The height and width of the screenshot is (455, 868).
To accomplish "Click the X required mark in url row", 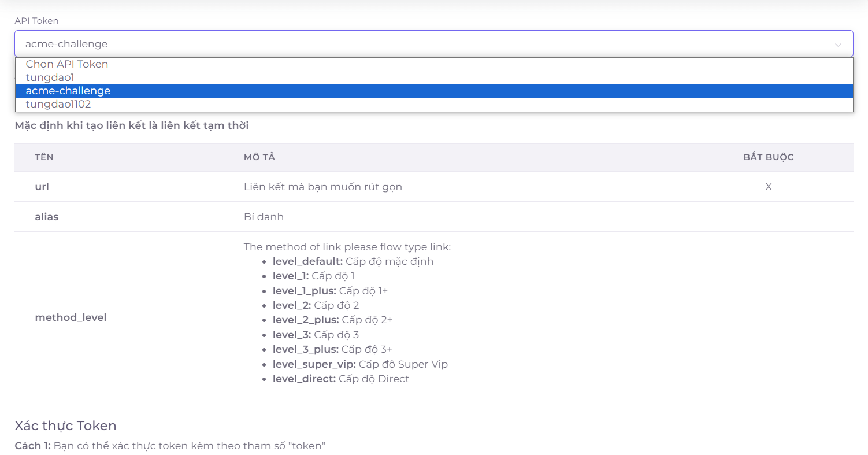I will coord(768,187).
